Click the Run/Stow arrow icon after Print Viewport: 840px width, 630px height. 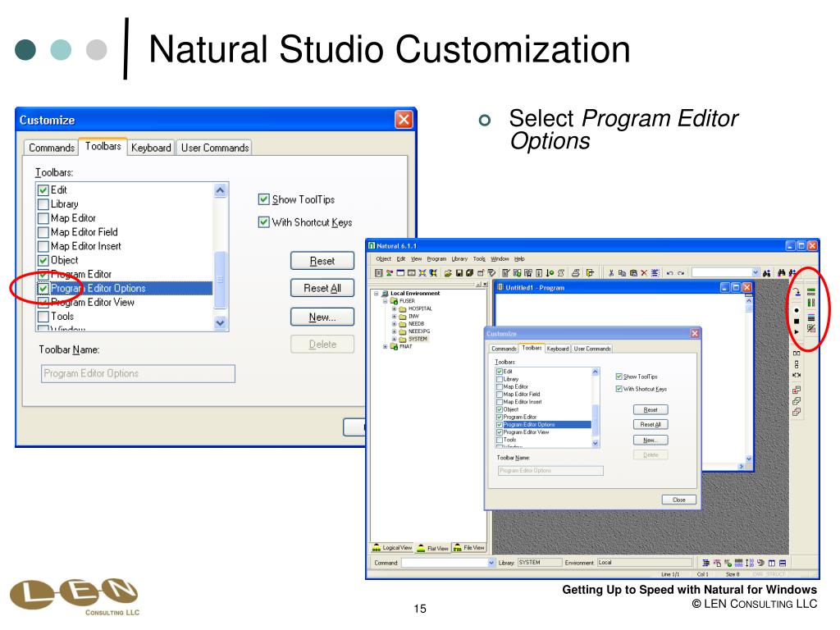click(590, 272)
